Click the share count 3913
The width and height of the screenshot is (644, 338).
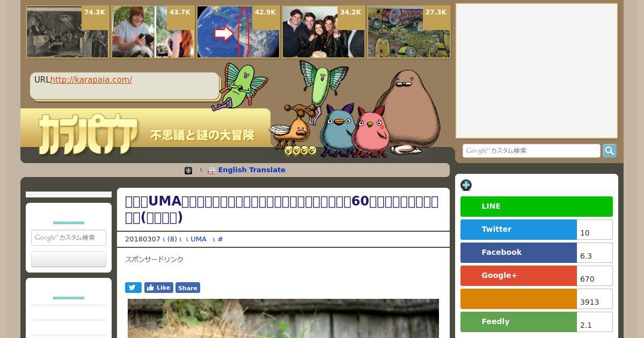point(595,299)
